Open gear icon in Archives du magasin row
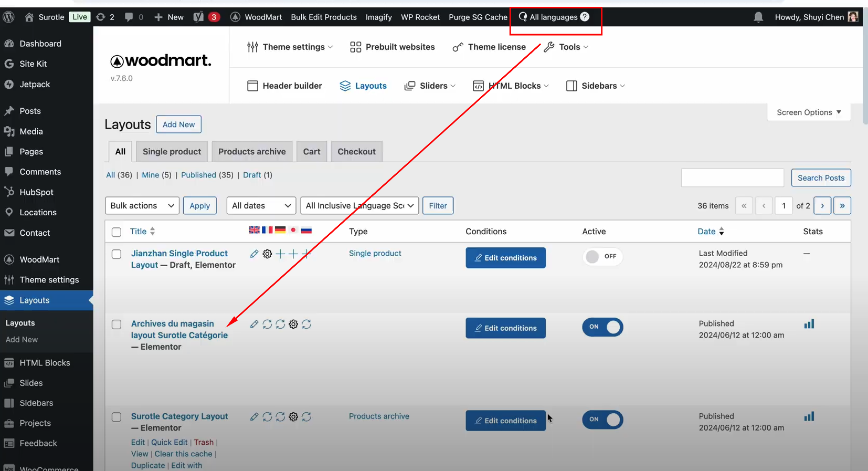Image resolution: width=868 pixels, height=471 pixels. pyautogui.click(x=293, y=325)
